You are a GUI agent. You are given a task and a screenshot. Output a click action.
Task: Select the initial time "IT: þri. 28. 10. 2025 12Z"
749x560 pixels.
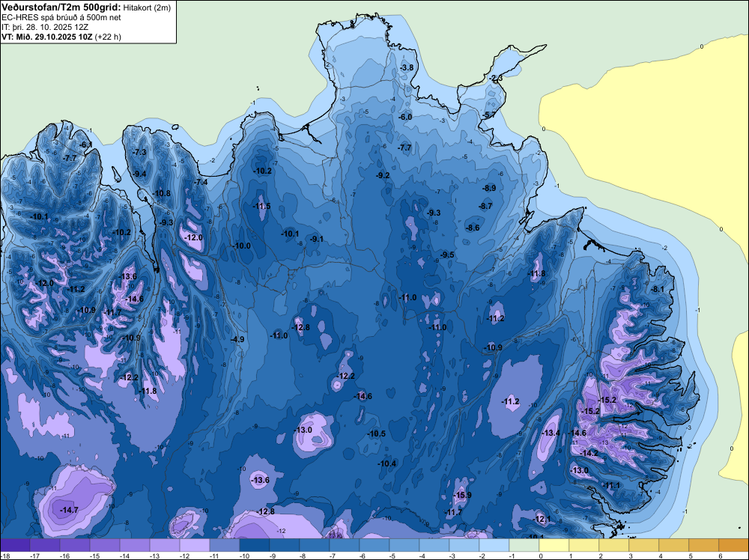coord(45,27)
